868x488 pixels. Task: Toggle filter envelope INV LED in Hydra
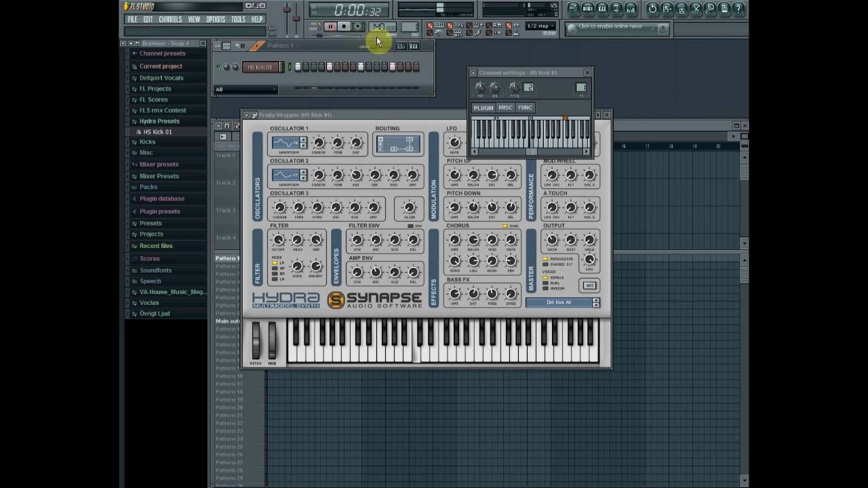(411, 226)
